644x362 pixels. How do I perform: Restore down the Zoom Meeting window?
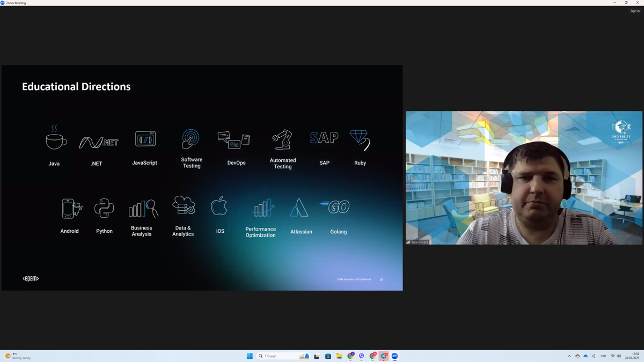[x=626, y=3]
